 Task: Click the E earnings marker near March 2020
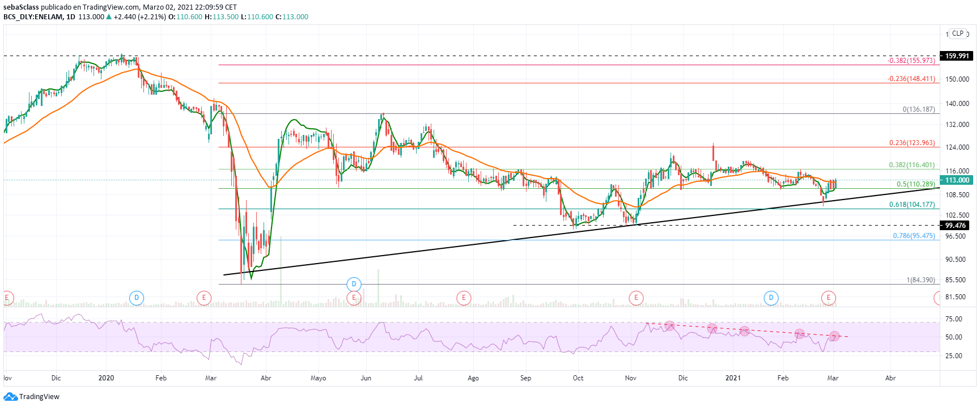(x=203, y=298)
